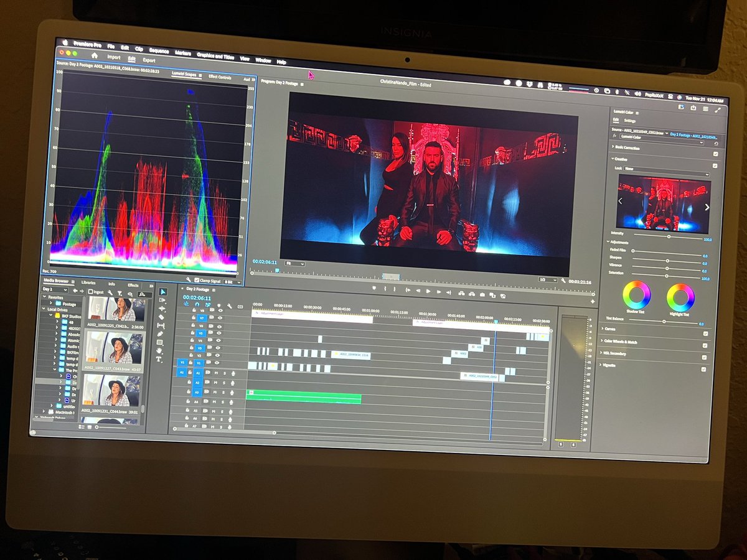Expand the Curves section
The width and height of the screenshot is (747, 560).
[x=602, y=328]
